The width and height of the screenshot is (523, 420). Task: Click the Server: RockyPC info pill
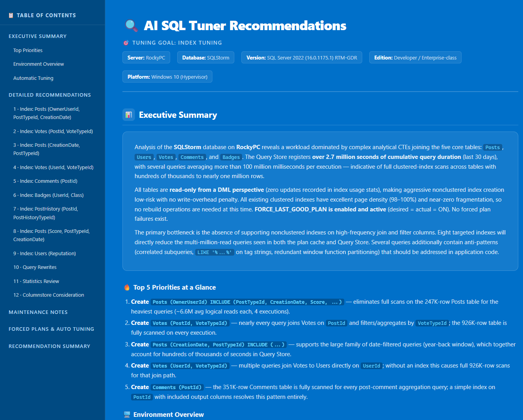coord(146,57)
